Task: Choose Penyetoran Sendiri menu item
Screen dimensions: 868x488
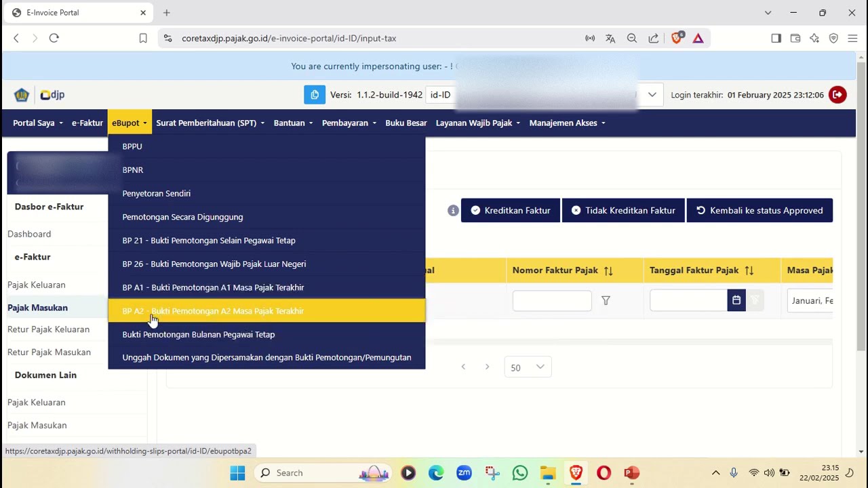Action: click(267, 193)
